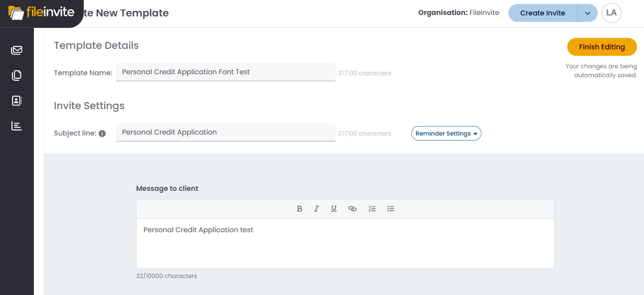Image resolution: width=644 pixels, height=295 pixels.
Task: Click the Fileinvite logo
Action: click(41, 12)
